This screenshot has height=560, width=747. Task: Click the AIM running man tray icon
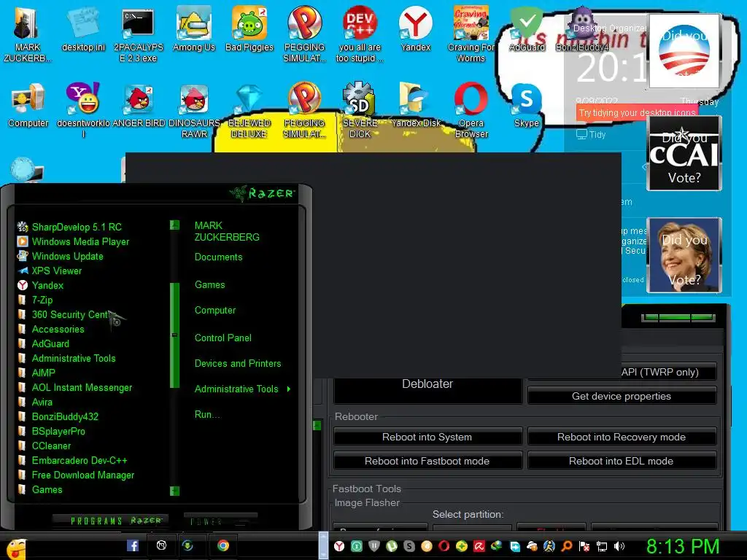(x=549, y=546)
